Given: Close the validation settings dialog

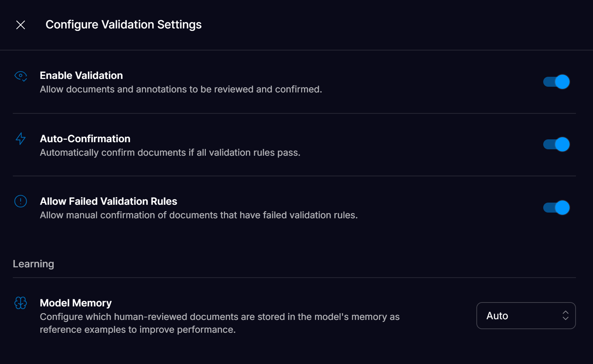Looking at the screenshot, I should [x=21, y=25].
